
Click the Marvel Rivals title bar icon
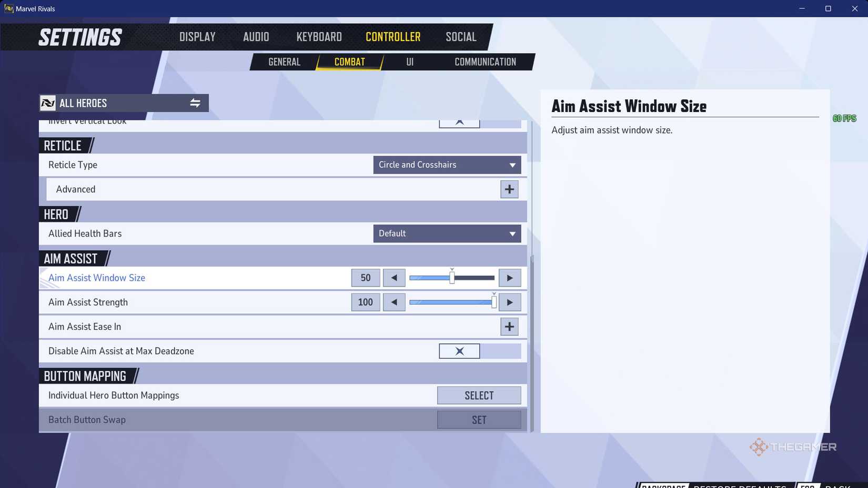(x=9, y=8)
